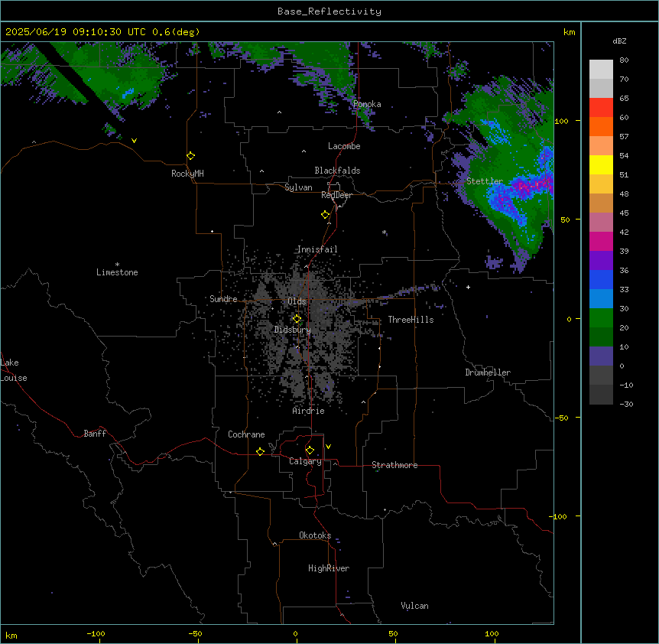The width and height of the screenshot is (659, 644).
Task: Click the 45 value in dBZ legend
Action: click(624, 213)
